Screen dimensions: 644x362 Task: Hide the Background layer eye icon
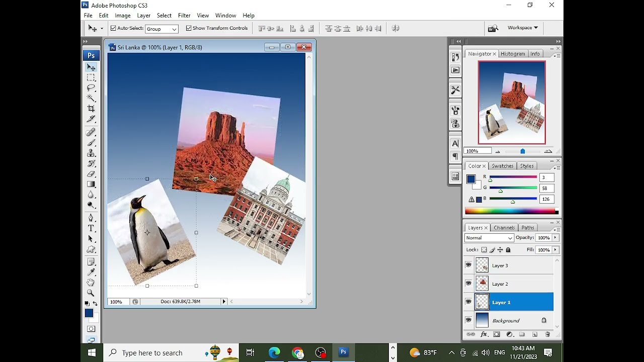468,320
